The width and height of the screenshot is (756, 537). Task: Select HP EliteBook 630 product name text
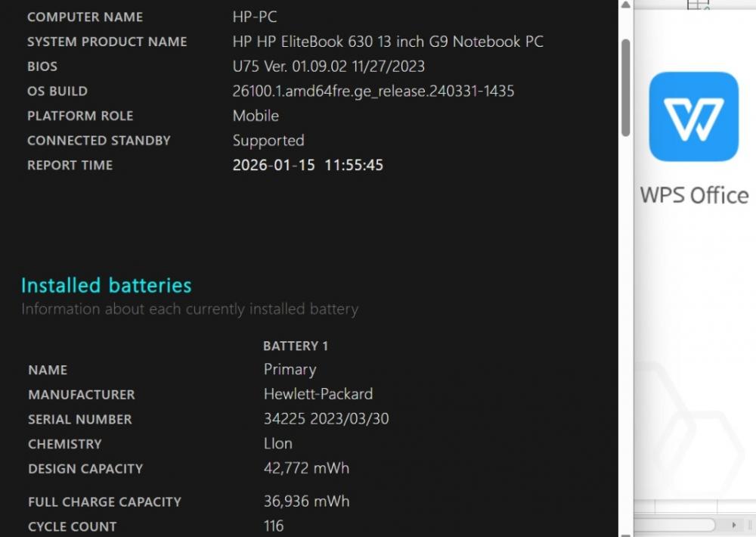coord(388,42)
